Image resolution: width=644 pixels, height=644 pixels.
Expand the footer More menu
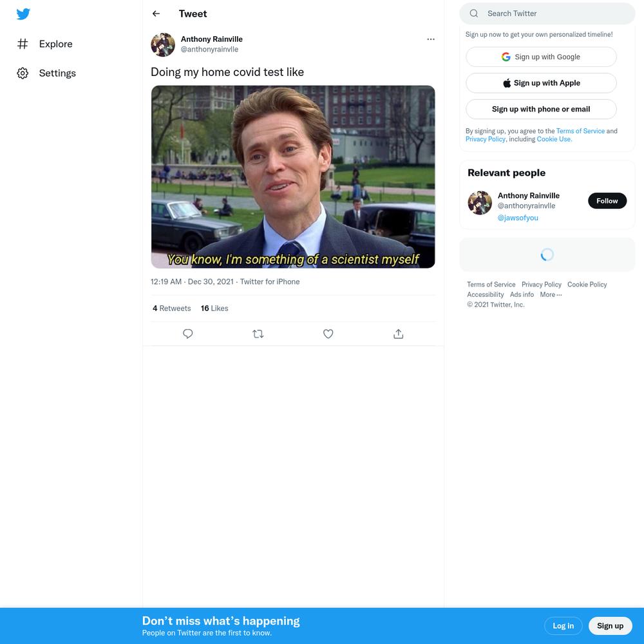[x=551, y=294]
